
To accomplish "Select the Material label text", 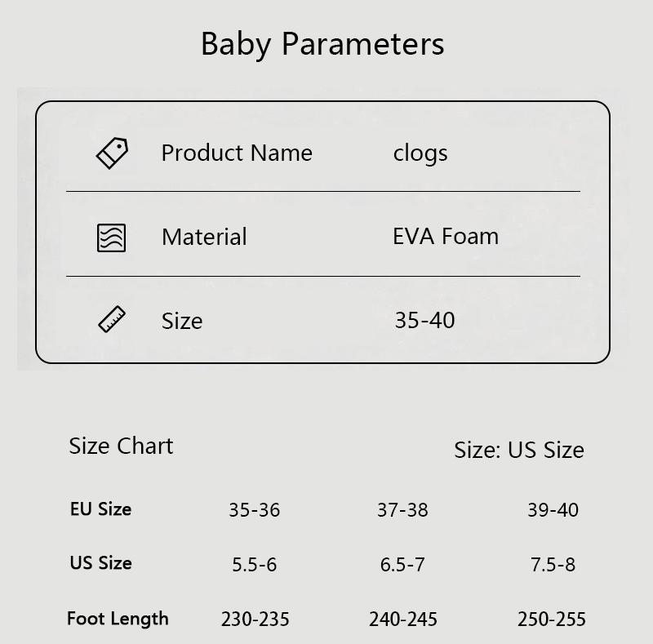I will pos(204,238).
